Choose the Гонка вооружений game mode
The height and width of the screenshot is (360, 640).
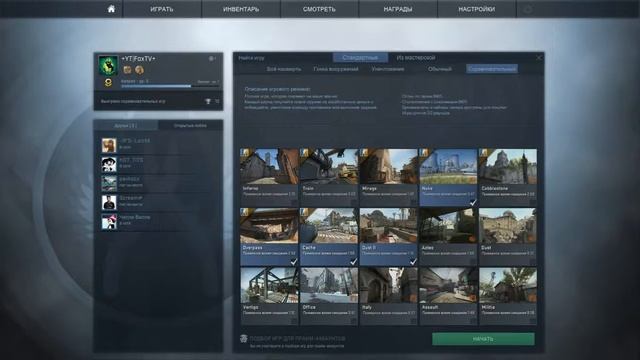pyautogui.click(x=336, y=69)
